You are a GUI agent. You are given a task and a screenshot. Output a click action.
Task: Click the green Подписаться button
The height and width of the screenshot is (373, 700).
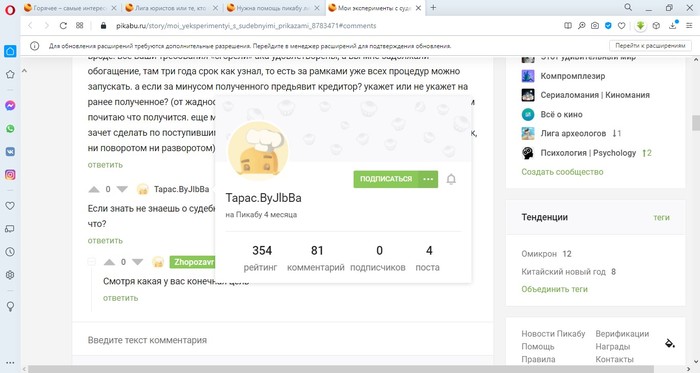(x=386, y=179)
